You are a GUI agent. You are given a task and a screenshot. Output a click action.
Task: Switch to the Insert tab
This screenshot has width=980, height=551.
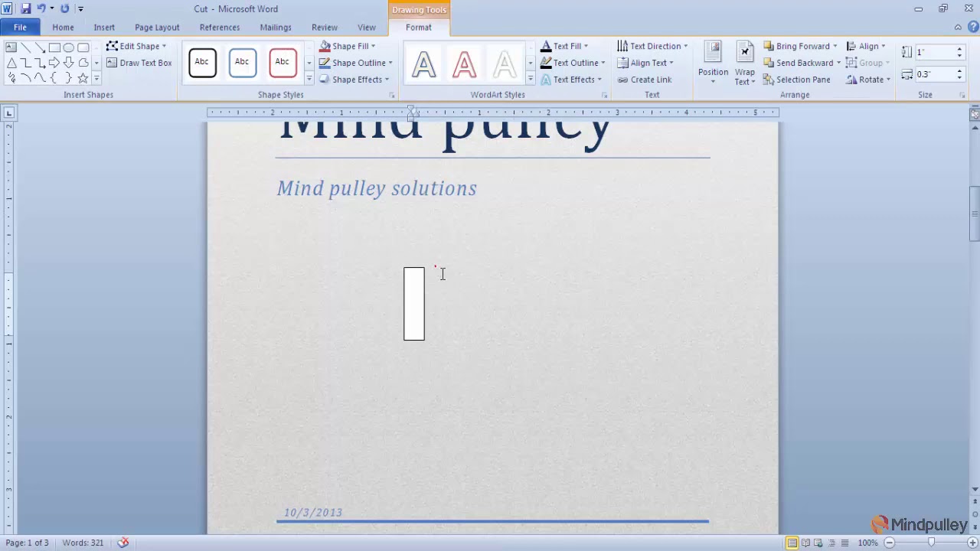[104, 28]
